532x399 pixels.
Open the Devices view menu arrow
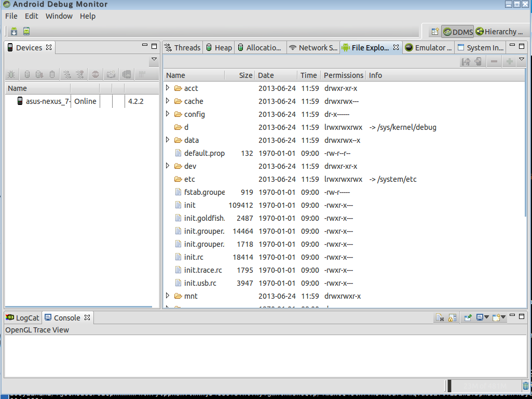click(154, 59)
